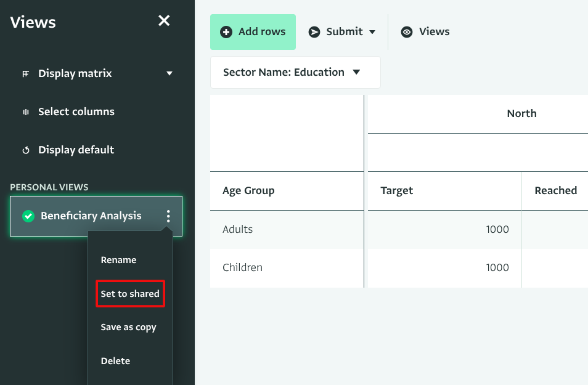This screenshot has height=385, width=588.
Task: Click the Display default reset icon
Action: click(25, 150)
